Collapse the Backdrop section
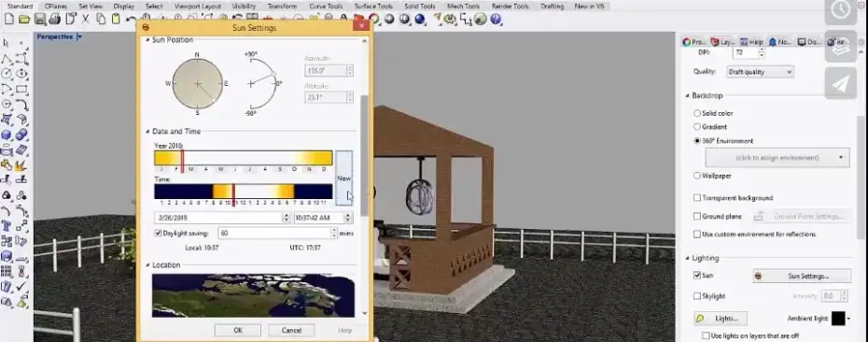 [688, 96]
